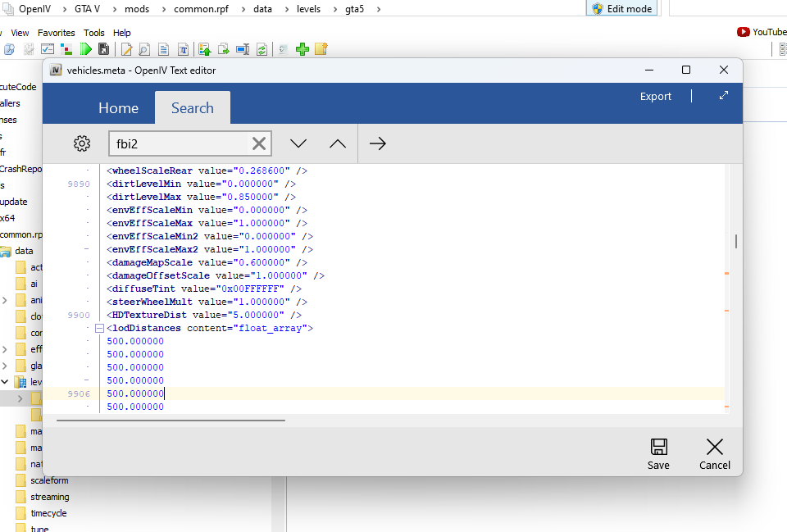Viewport: 787px width, 532px height.
Task: Open dropdown arrow after gta5 breadcrumb
Action: 378,9
